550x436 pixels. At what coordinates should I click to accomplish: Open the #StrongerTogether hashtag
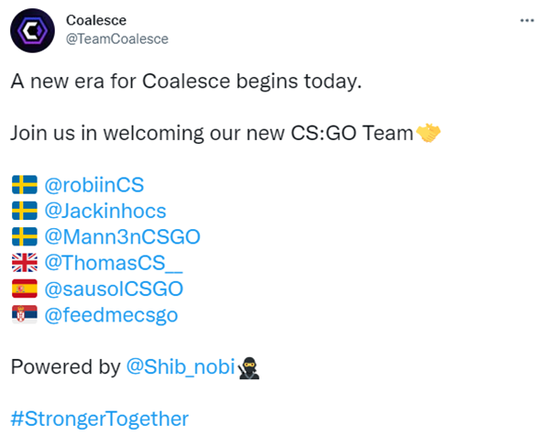pyautogui.click(x=100, y=419)
